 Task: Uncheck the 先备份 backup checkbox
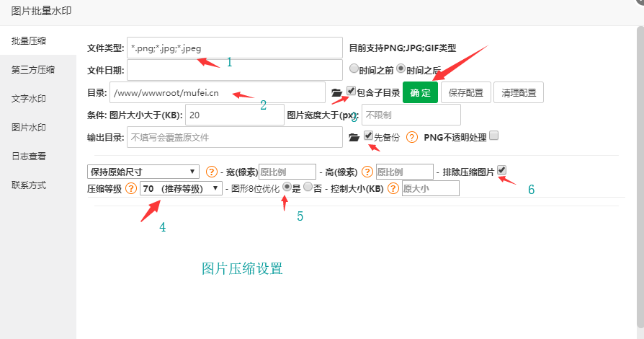coord(368,136)
